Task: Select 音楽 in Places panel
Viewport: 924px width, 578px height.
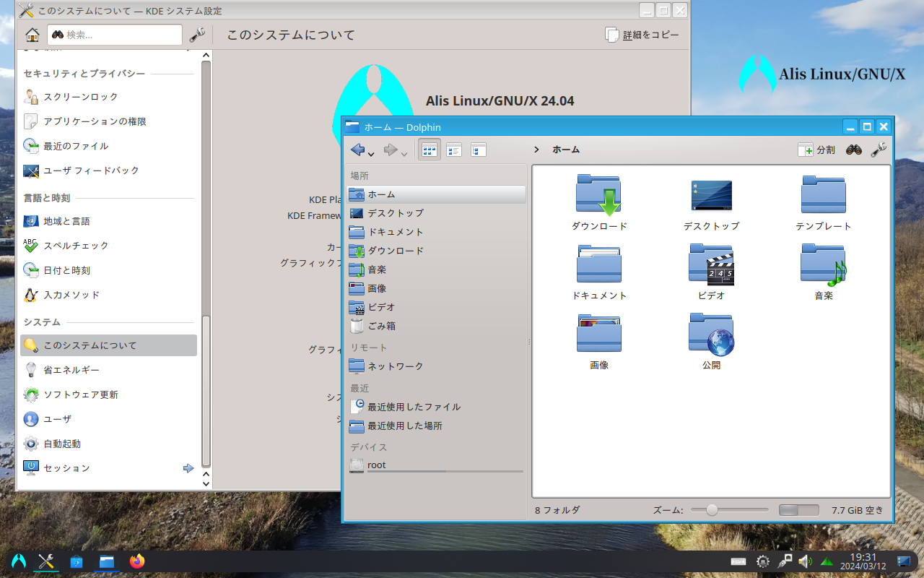Action: 436,269
